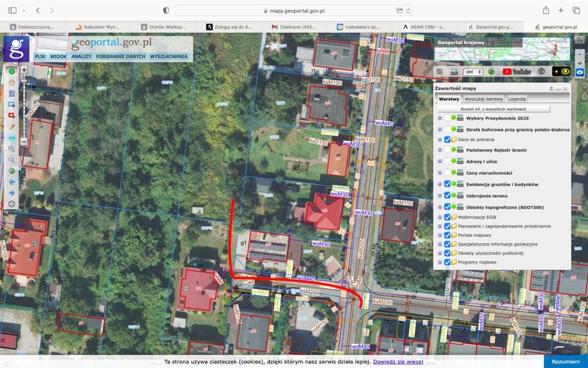Select the green info identify tool
Screen dimensions: 588x368
point(11,71)
